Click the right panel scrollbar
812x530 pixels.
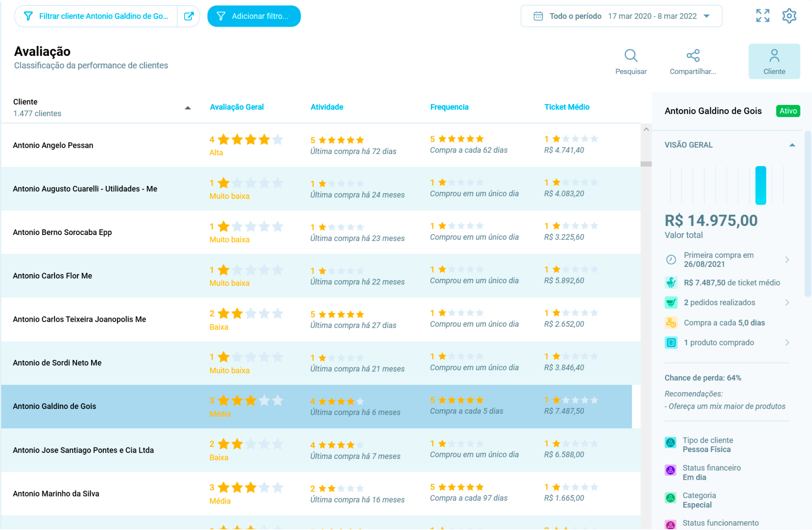coord(808,214)
